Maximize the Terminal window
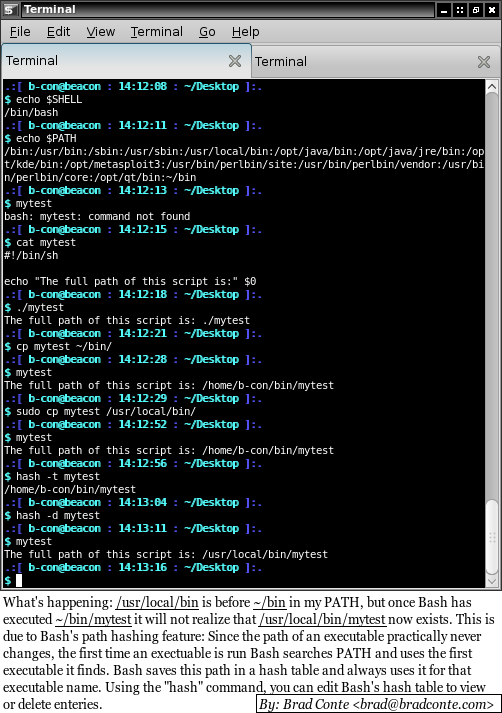 (x=476, y=10)
